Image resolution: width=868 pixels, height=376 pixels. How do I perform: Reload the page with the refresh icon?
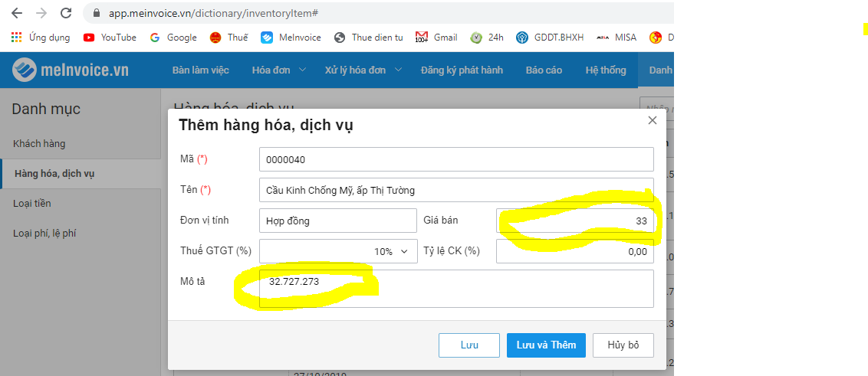[x=66, y=13]
